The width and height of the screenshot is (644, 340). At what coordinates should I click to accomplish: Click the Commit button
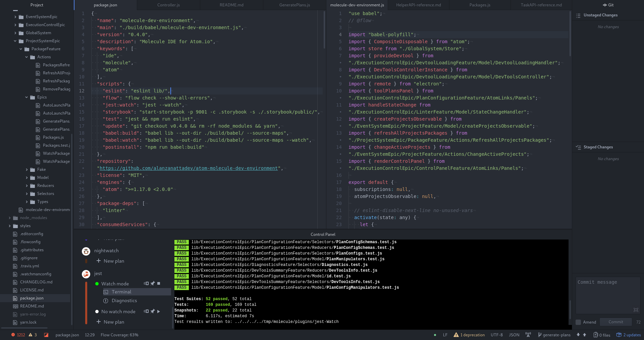tap(616, 322)
